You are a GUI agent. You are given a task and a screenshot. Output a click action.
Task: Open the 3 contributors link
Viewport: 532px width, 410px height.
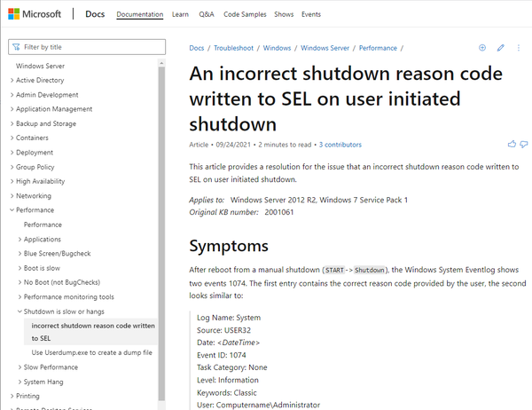[x=340, y=145]
